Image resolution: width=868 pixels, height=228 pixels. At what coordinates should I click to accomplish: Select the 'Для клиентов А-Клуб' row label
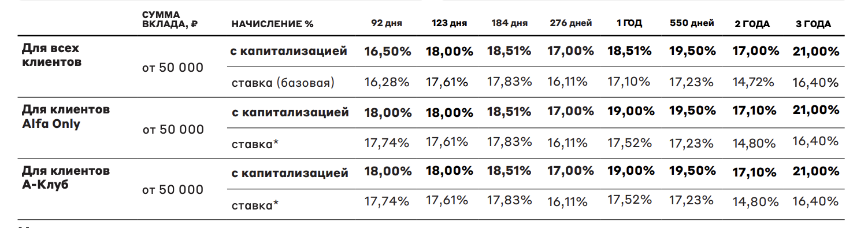(66, 178)
